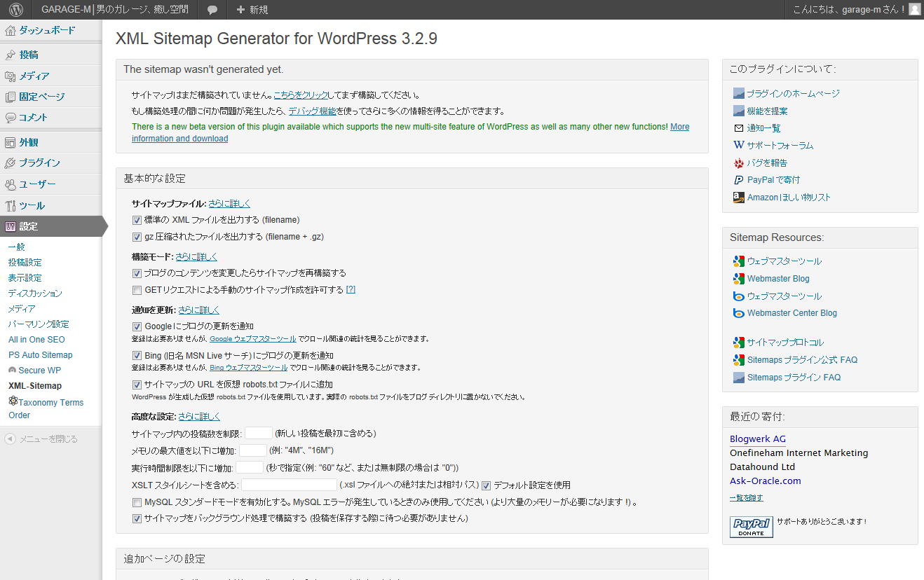The width and height of the screenshot is (924, 580).
Task: Toggle デフォルト設定を使用 checkbox
Action: tap(486, 485)
